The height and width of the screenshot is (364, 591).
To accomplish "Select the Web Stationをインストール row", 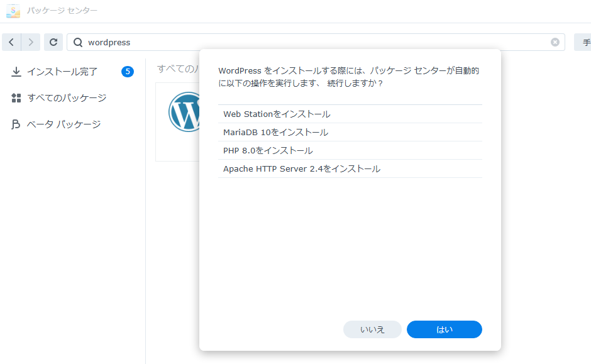I will point(350,114).
